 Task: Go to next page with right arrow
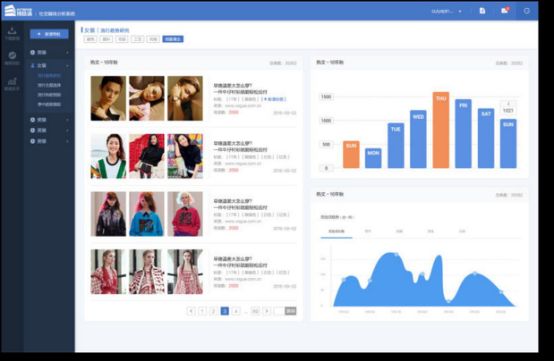[x=267, y=311]
